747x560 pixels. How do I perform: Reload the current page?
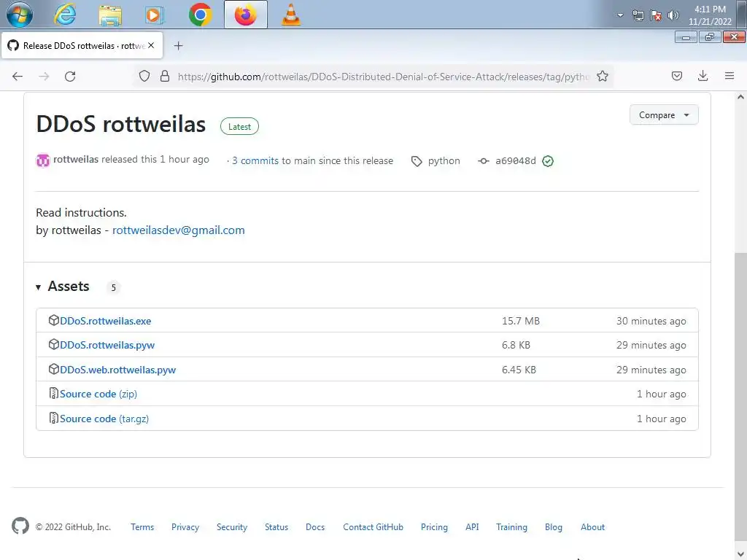pos(70,76)
